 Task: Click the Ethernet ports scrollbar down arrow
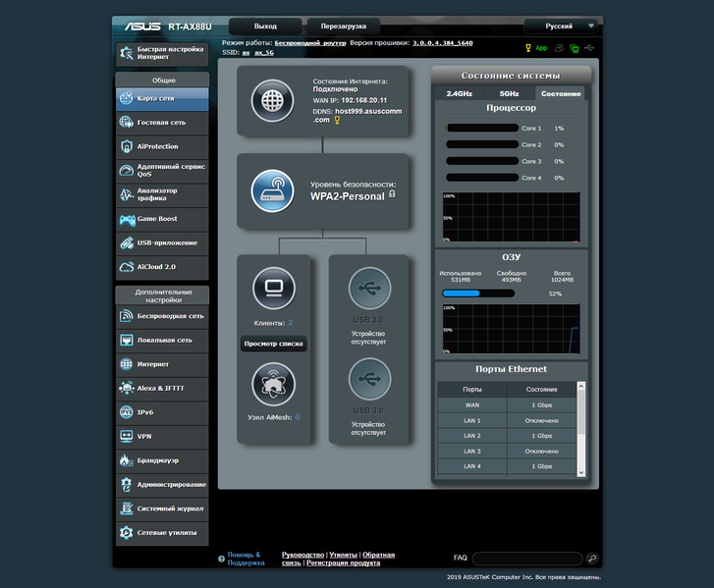(581, 473)
